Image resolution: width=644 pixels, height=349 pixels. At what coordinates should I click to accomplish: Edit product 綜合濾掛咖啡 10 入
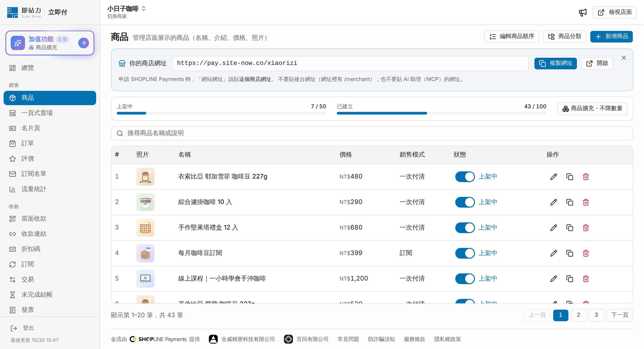tap(553, 202)
